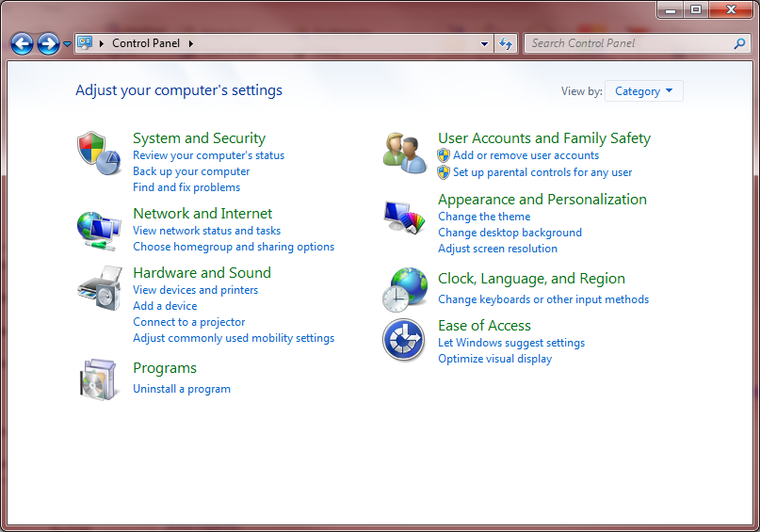Screen dimensions: 760x532
Task: Click the Programs disc box icon
Action: (99, 379)
